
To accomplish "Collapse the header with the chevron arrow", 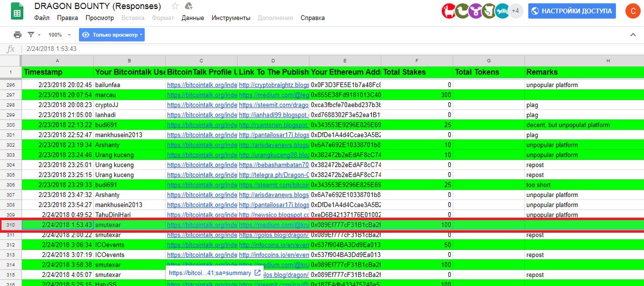I will click(633, 35).
